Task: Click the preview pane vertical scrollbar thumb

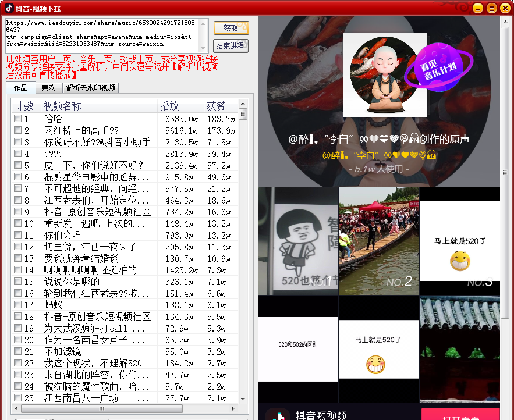Action: coord(505,173)
